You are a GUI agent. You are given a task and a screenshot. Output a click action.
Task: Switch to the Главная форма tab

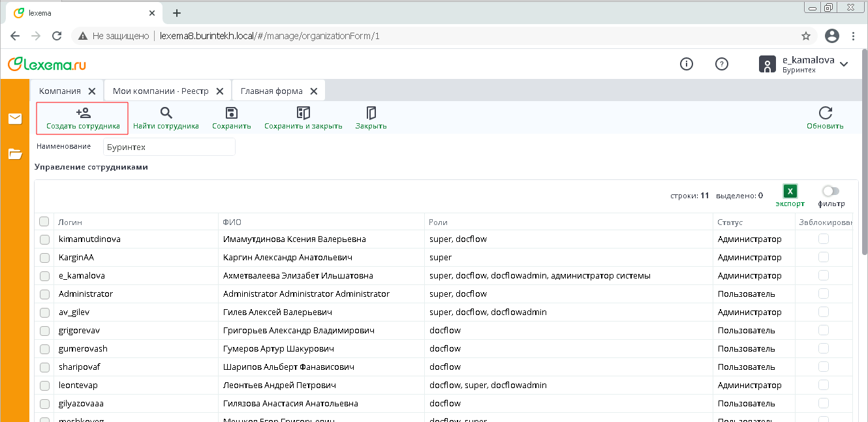click(x=271, y=91)
